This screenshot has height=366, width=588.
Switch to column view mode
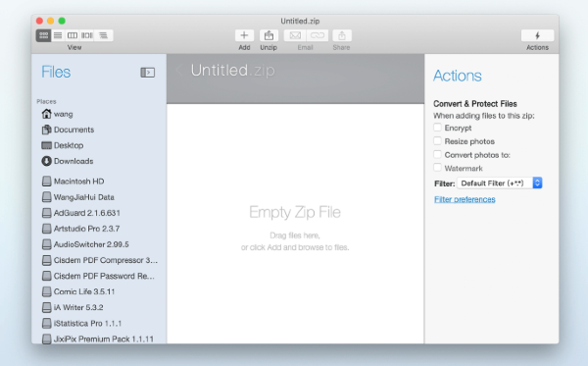[72, 35]
